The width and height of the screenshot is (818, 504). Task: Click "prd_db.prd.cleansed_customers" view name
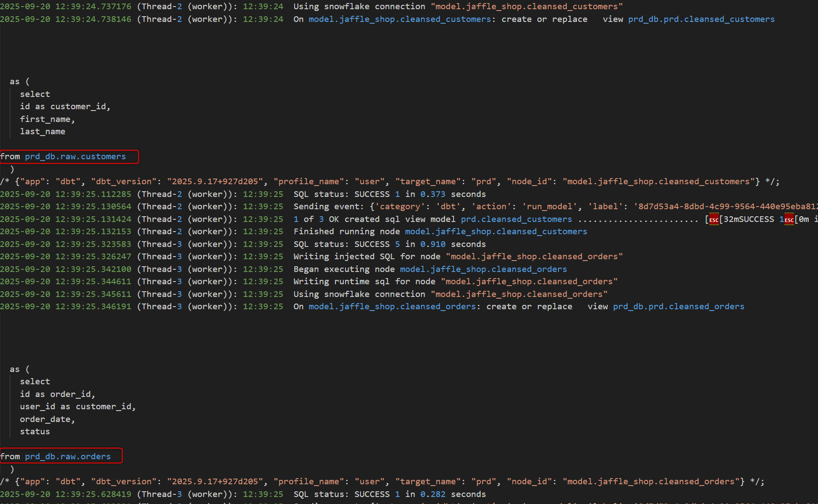point(701,19)
